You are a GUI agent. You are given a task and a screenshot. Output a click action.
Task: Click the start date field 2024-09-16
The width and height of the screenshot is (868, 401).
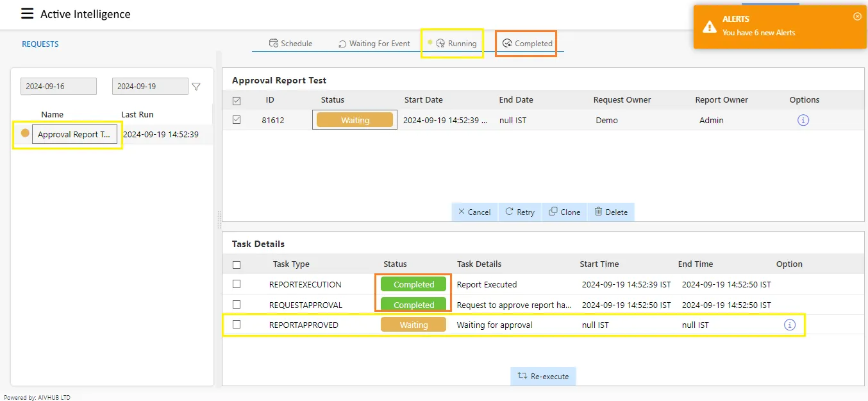(x=58, y=87)
